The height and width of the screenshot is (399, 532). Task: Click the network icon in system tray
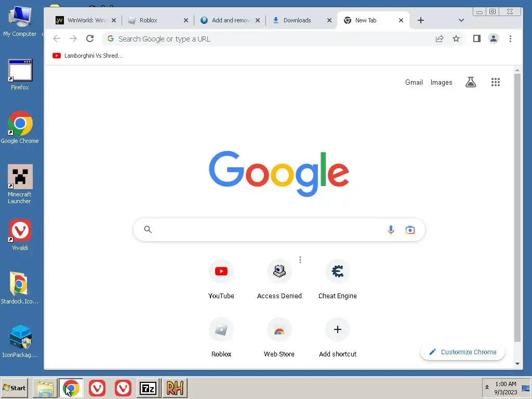point(526,388)
